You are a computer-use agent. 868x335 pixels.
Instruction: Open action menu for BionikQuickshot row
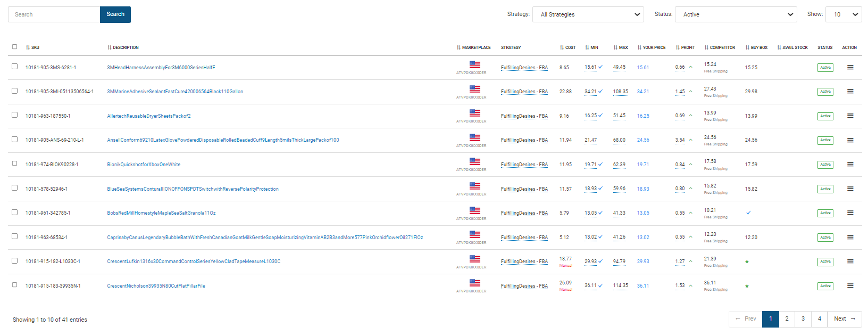click(x=850, y=165)
